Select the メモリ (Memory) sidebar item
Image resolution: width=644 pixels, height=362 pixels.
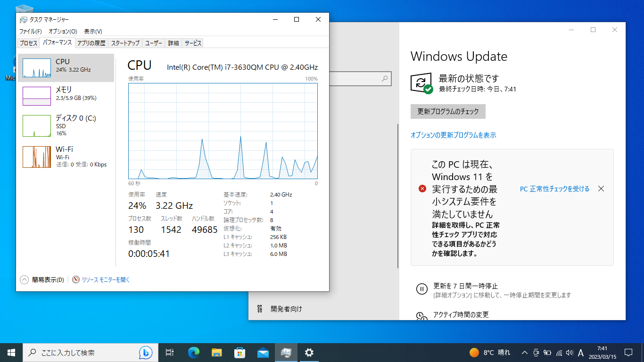tap(64, 93)
